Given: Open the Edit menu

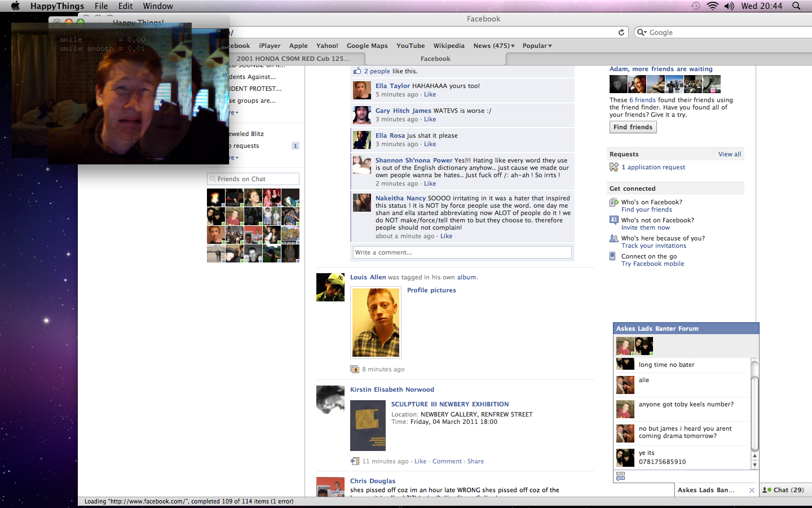Looking at the screenshot, I should click(126, 6).
